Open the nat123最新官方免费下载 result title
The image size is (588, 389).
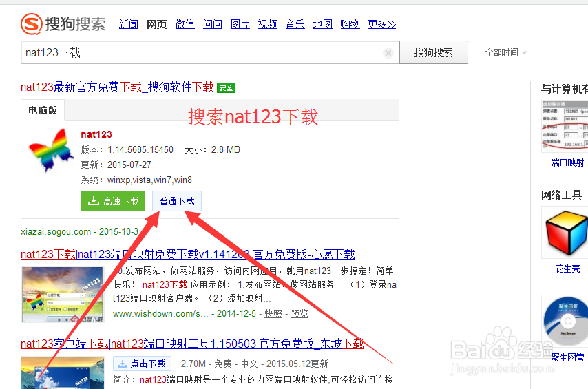pyautogui.click(x=117, y=87)
